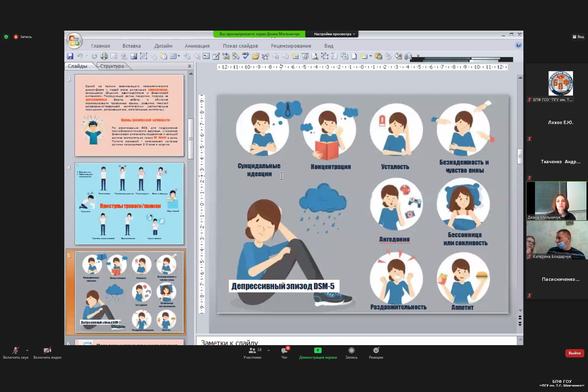Select slide 3 thumbnail
This screenshot has height=392, width=588.
click(x=129, y=115)
